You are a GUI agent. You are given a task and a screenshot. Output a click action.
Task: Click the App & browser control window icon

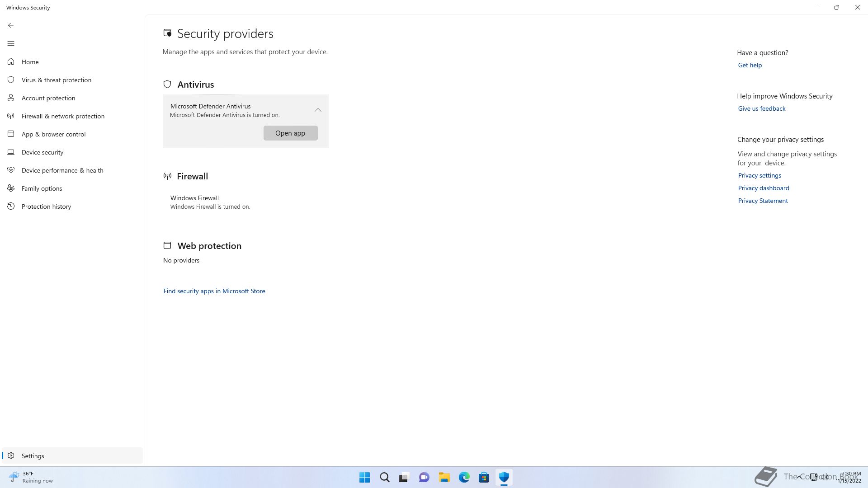pyautogui.click(x=11, y=134)
